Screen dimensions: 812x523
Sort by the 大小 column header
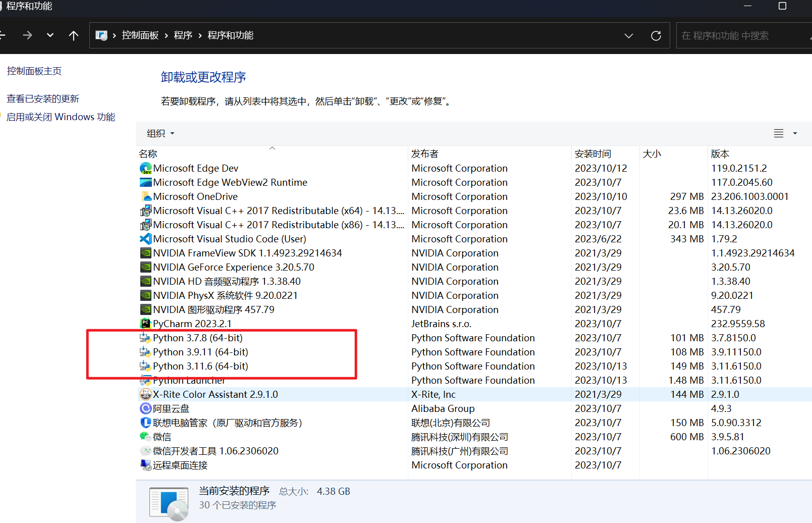tap(673, 153)
